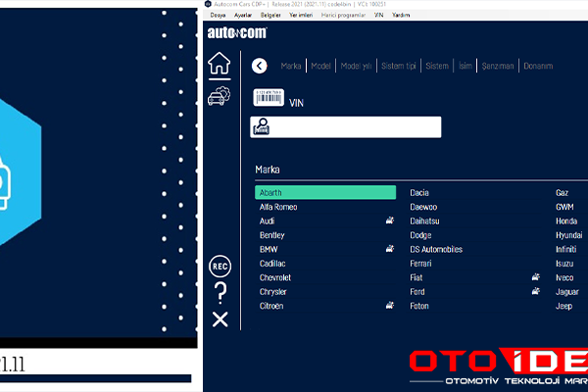
Task: Select the Hyundai brand
Action: [x=568, y=235]
